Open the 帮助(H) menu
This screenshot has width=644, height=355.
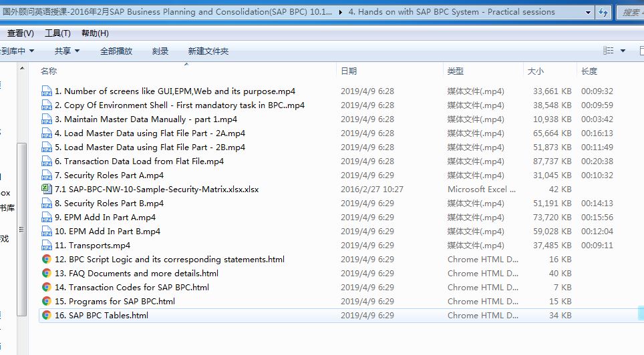(x=95, y=33)
